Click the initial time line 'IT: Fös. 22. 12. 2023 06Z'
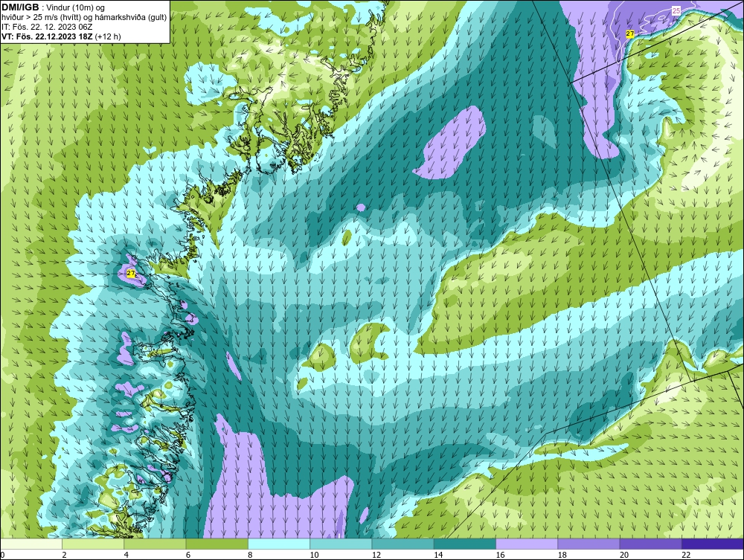 coord(47,27)
